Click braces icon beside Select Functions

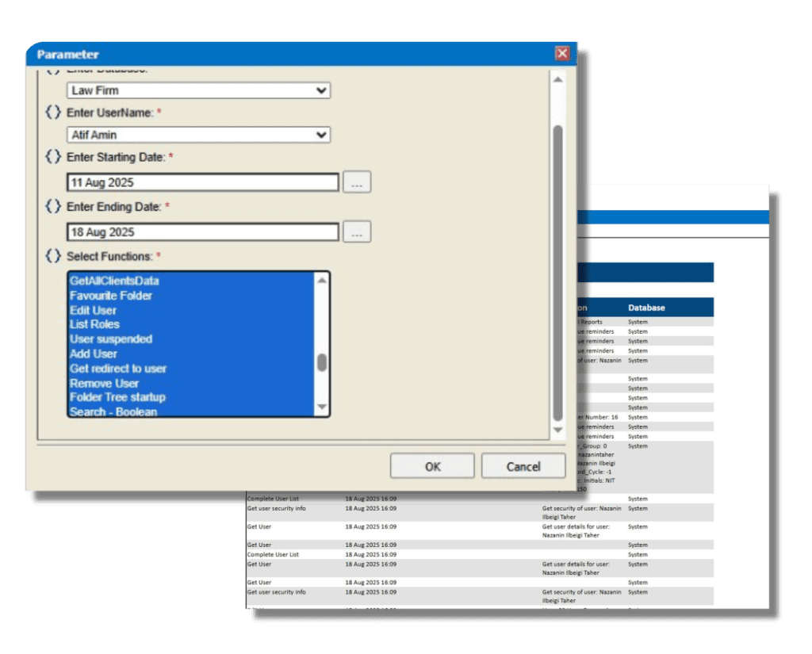click(53, 256)
